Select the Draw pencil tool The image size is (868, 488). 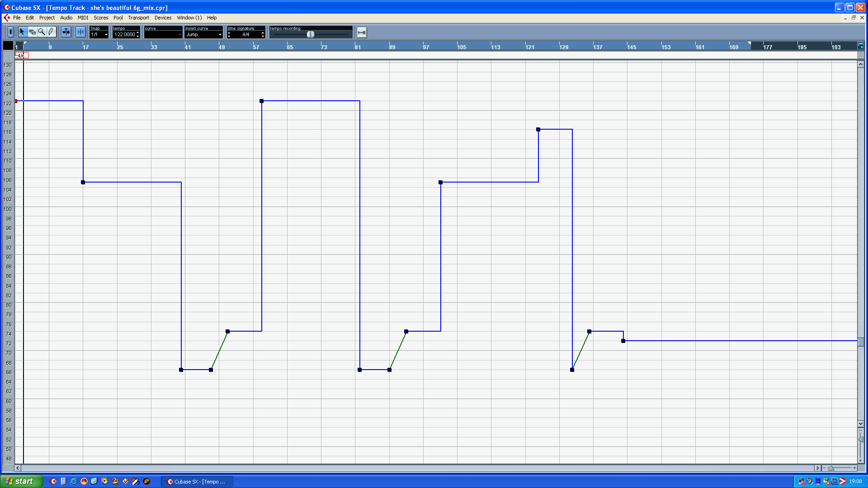point(51,32)
